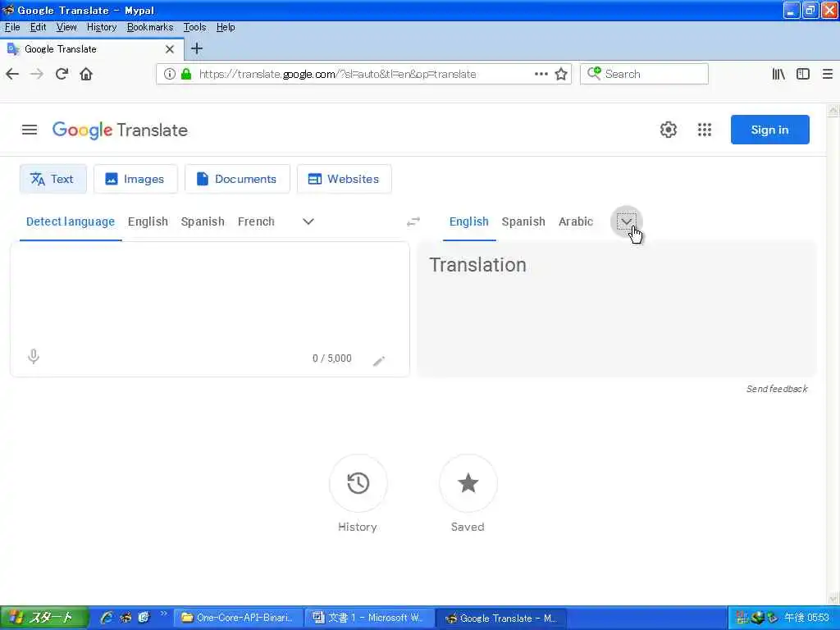Open the Windows Start button

[44, 618]
